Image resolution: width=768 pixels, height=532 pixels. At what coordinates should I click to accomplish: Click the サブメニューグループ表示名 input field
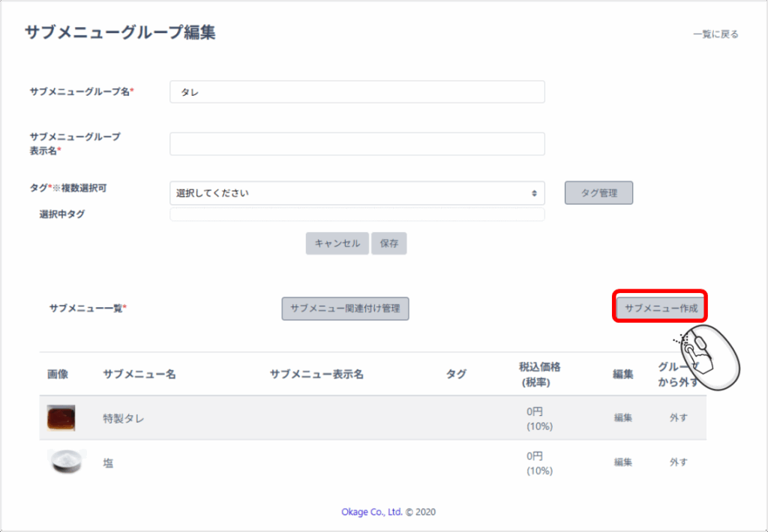click(x=356, y=144)
